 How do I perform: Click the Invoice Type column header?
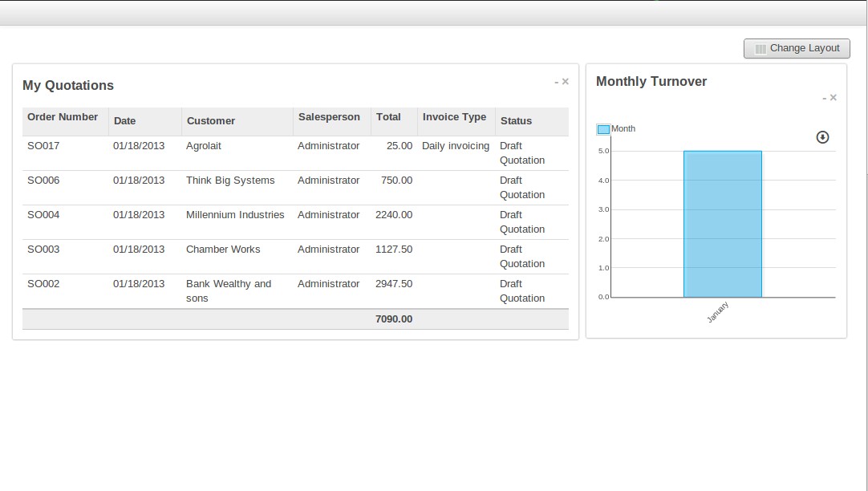pos(454,117)
